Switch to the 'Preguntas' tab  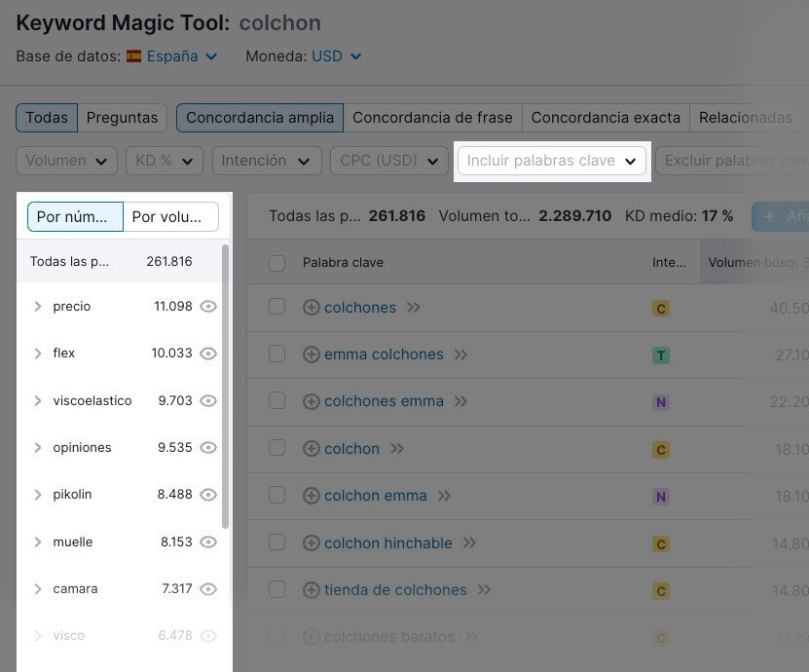122,118
